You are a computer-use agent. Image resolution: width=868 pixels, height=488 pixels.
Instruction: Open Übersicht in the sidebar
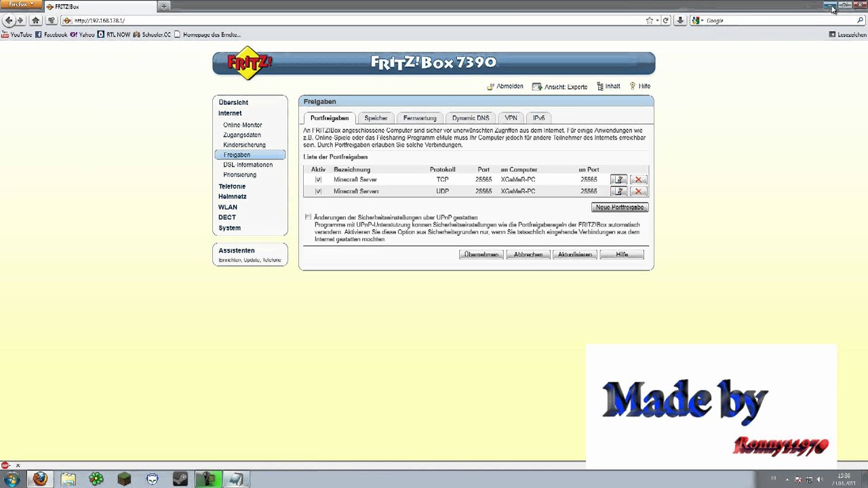point(233,102)
